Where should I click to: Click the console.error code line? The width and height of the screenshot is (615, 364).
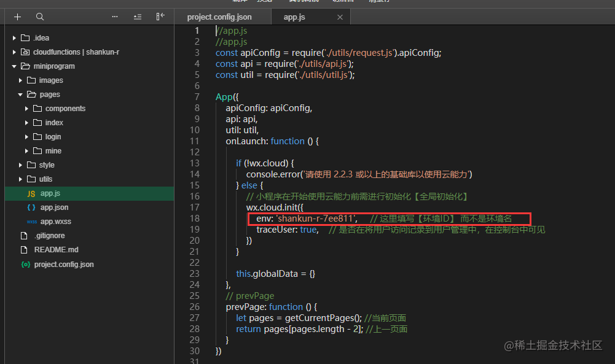(x=359, y=174)
